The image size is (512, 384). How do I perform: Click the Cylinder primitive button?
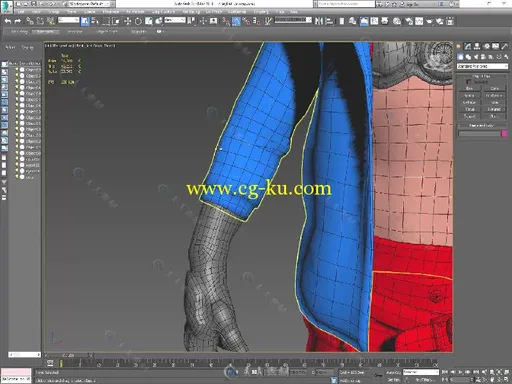tap(469, 102)
